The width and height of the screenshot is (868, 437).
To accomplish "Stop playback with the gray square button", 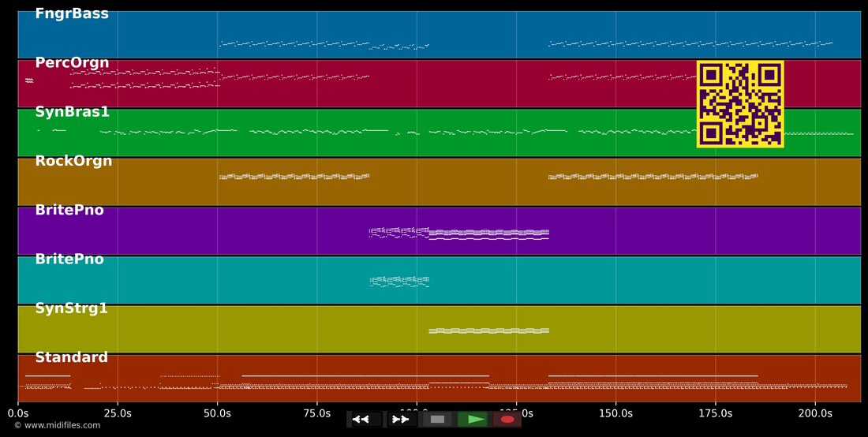I will pyautogui.click(x=437, y=420).
